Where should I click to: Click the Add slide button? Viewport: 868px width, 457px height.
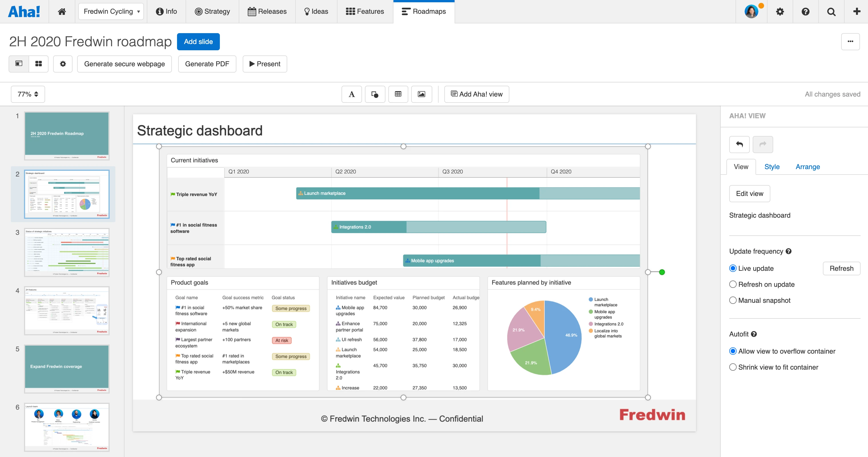[198, 41]
